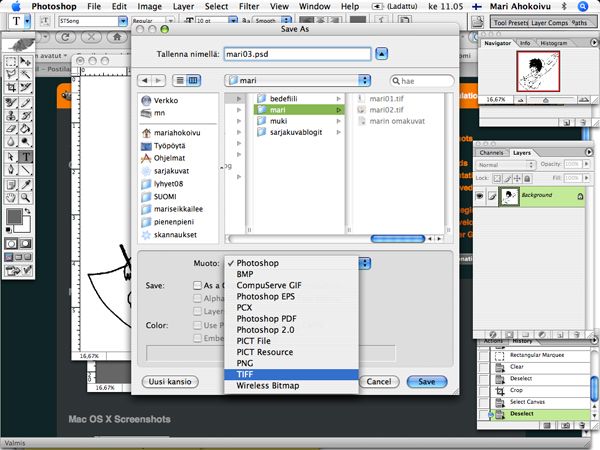Select the Eraser tool
The width and height of the screenshot is (600, 450).
11,129
